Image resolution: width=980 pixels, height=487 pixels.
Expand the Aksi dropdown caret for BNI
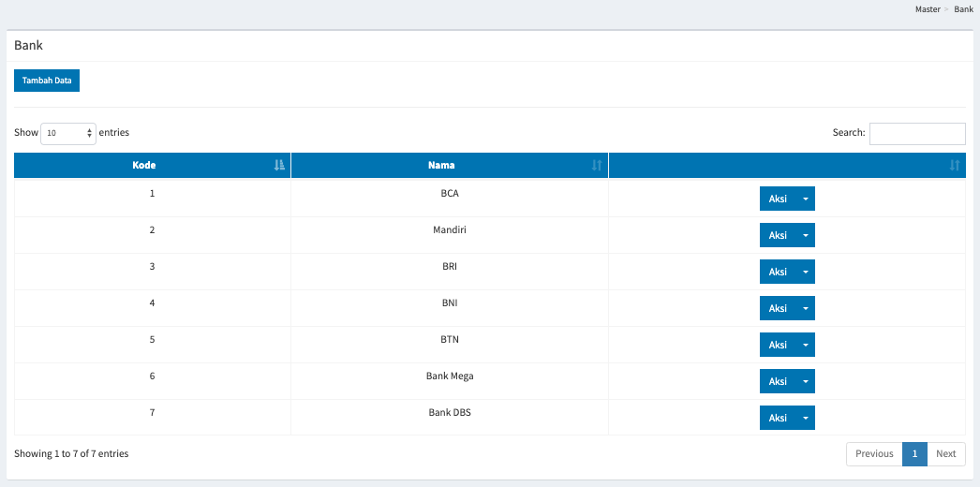coord(806,308)
